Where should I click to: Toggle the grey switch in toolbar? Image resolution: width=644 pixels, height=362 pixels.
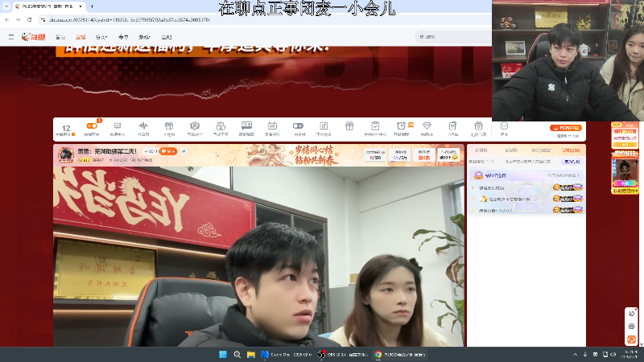(x=298, y=126)
